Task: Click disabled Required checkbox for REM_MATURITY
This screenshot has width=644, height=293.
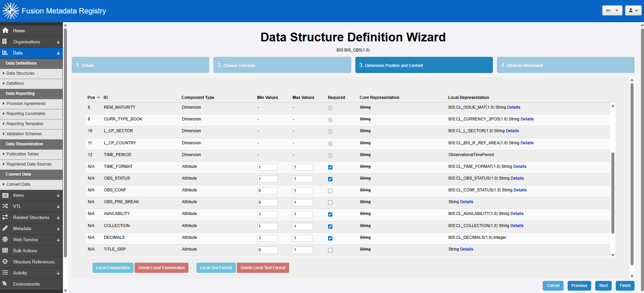Action: pyautogui.click(x=330, y=108)
